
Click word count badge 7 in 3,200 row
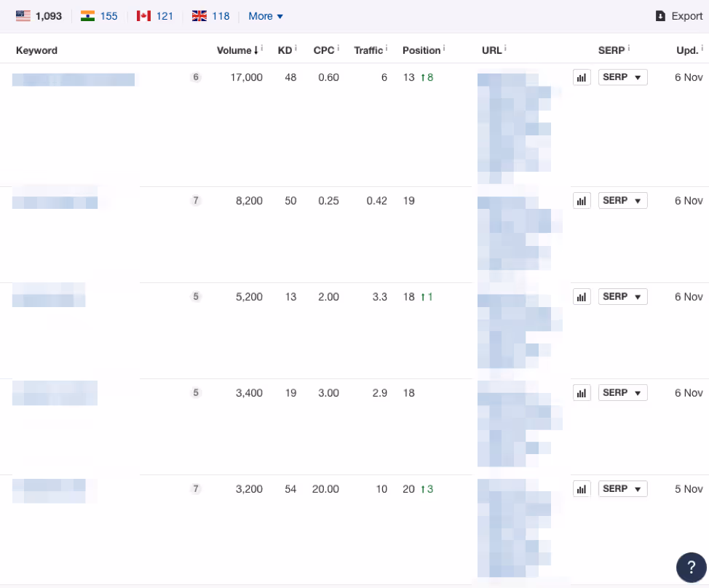click(x=196, y=488)
